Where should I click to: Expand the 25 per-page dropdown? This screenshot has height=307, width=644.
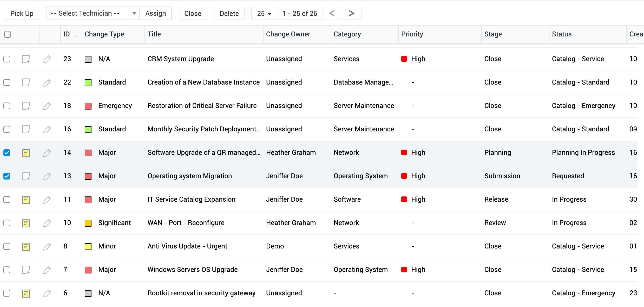(264, 13)
